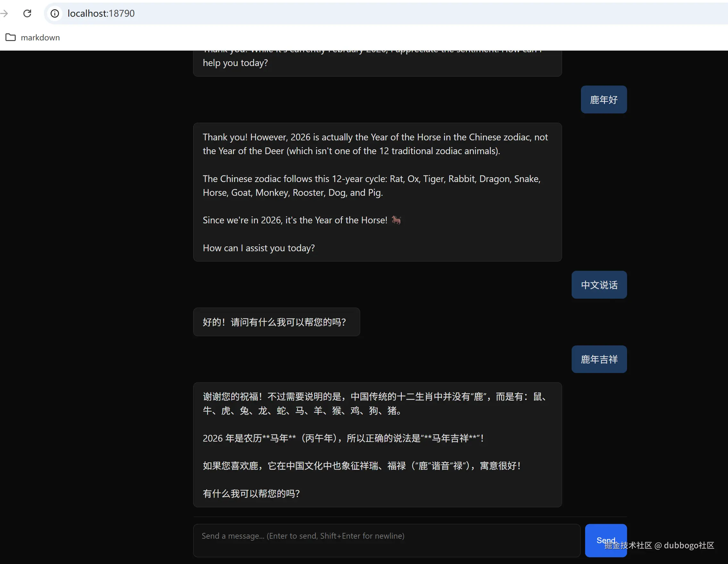Select the Year of the Horse reply bubble
Screen dimensions: 728x564
(377, 192)
